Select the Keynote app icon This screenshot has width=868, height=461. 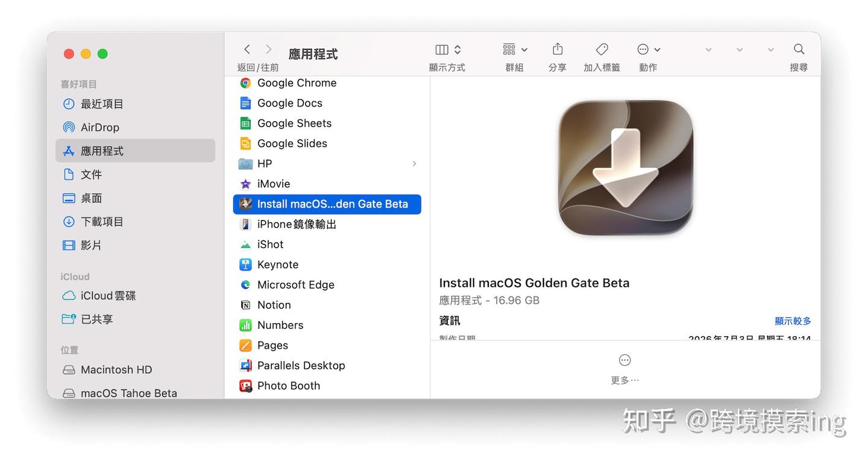pyautogui.click(x=245, y=265)
